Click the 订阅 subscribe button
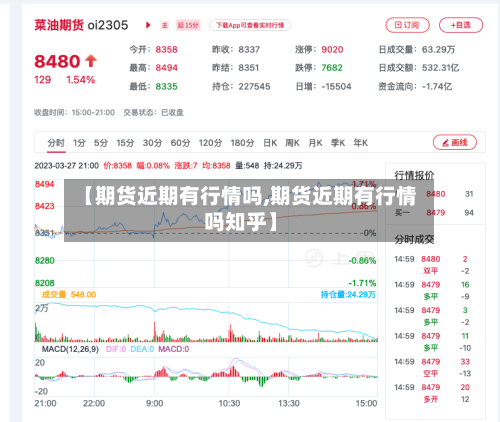The image size is (500, 422). point(407,25)
